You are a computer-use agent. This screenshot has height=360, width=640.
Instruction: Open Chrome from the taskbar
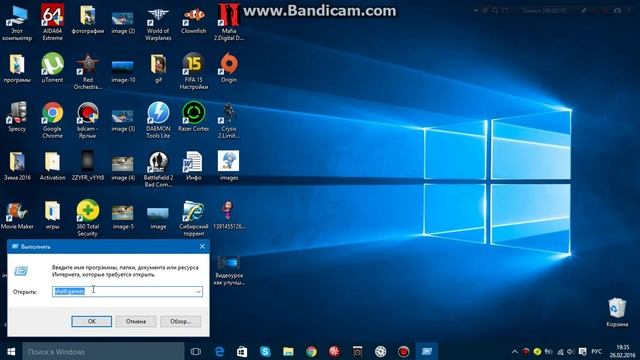pyautogui.click(x=311, y=351)
